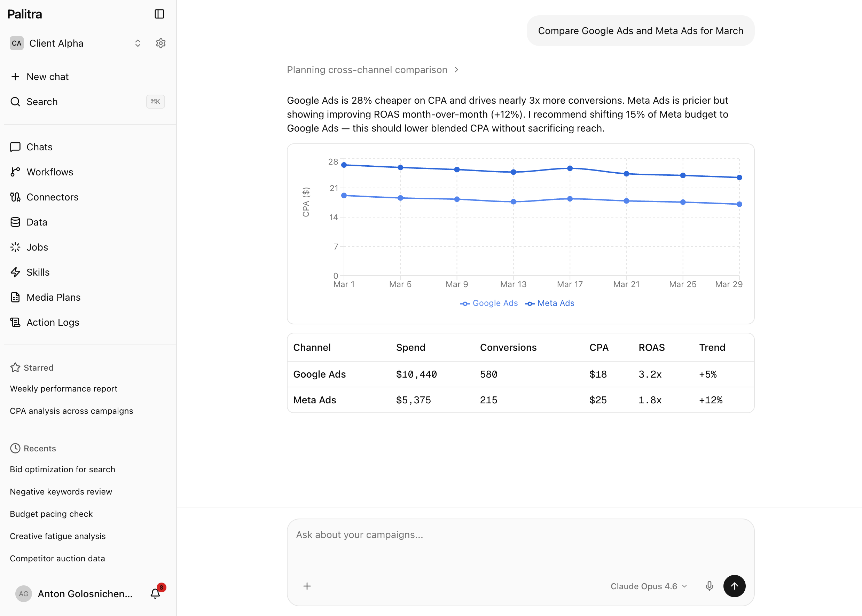
Task: Open Anton Golosnichen profile menu
Action: tap(85, 594)
